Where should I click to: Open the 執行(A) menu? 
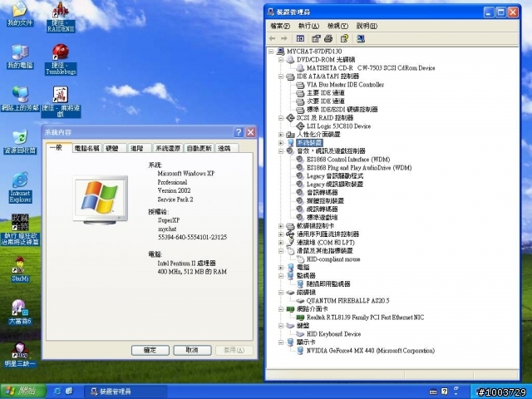click(x=308, y=26)
